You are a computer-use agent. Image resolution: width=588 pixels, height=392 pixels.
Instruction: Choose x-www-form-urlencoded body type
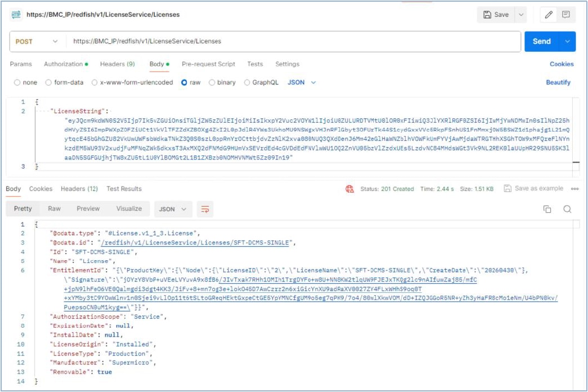pyautogui.click(x=95, y=83)
